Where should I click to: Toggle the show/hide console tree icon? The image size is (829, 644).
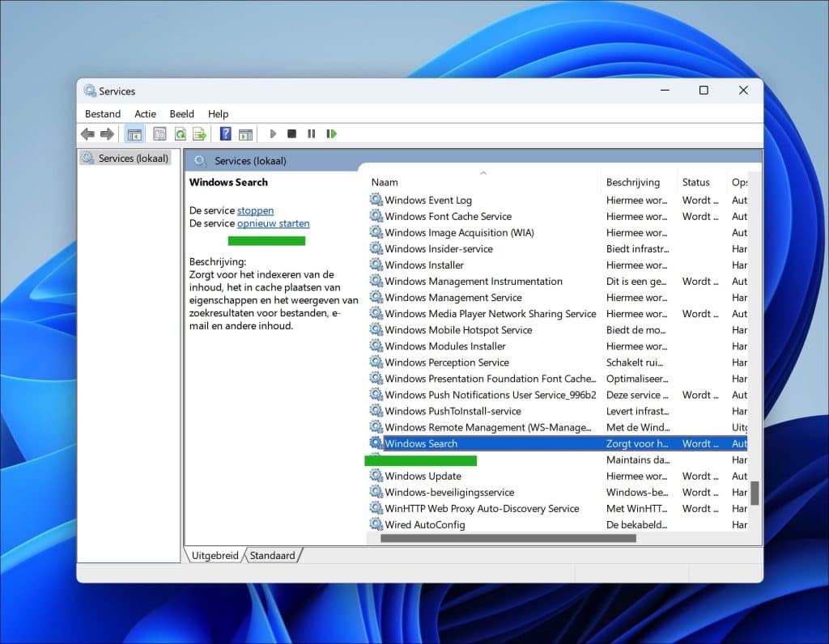134,134
